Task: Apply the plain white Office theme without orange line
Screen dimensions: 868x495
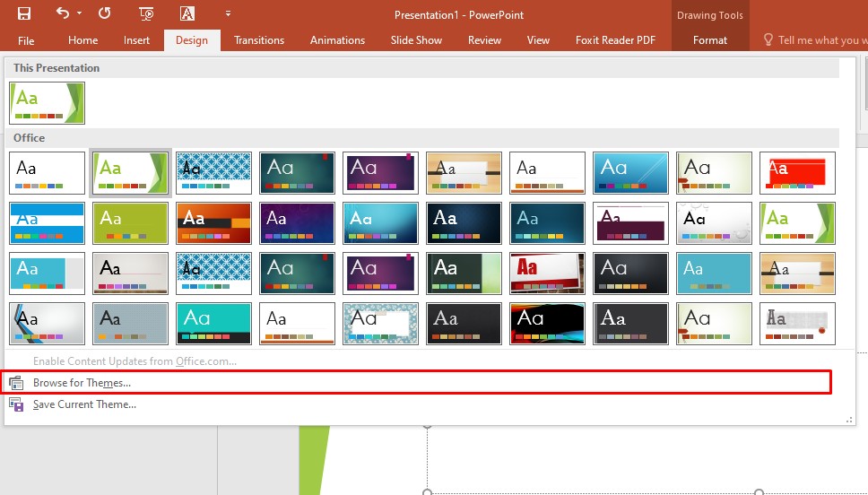Action: click(47, 173)
